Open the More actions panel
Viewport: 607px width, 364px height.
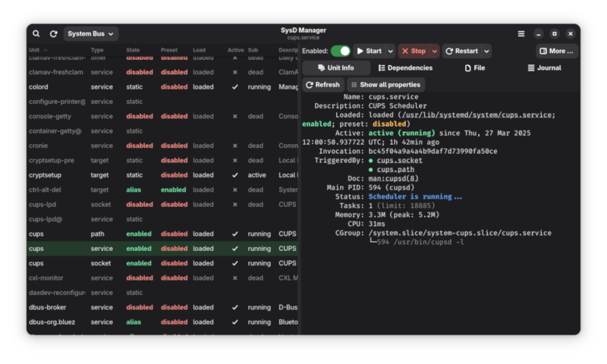(x=556, y=51)
